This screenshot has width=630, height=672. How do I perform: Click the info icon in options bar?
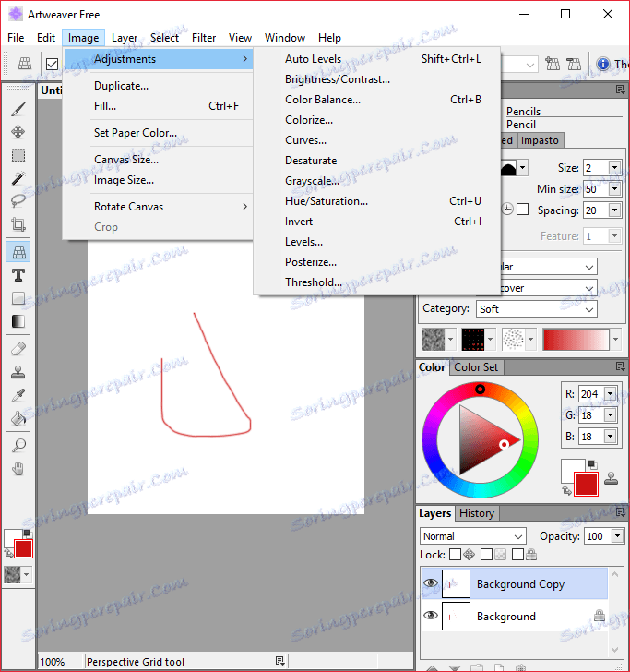click(603, 64)
